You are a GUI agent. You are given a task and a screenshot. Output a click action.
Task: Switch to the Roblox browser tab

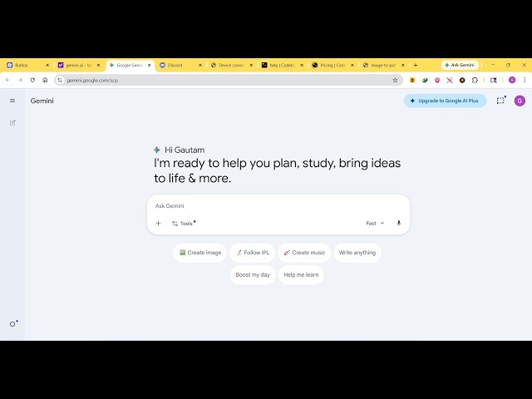pyautogui.click(x=26, y=65)
